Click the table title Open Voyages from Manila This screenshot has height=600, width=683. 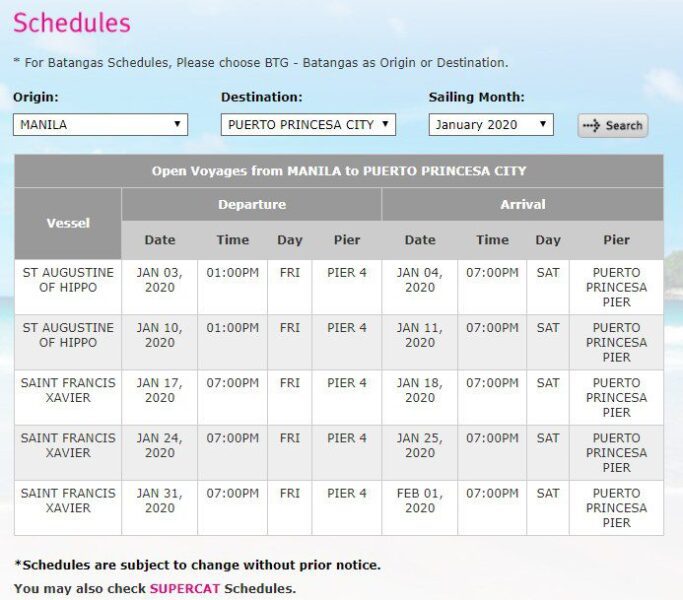click(339, 171)
